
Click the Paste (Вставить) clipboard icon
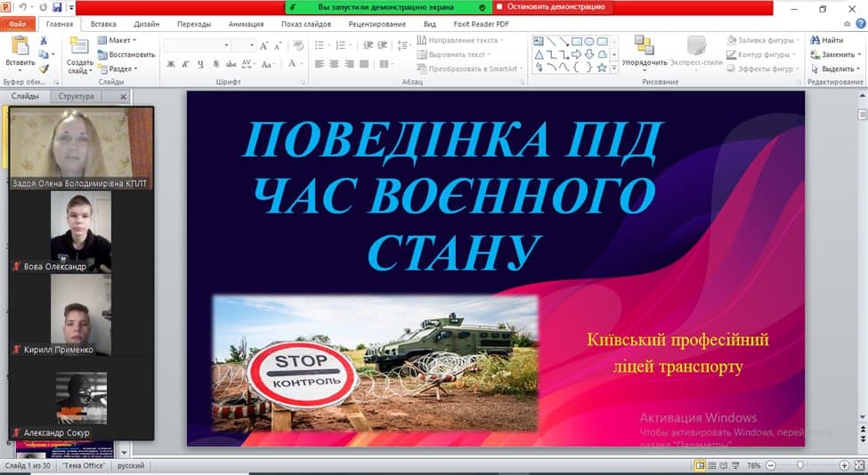coord(20,46)
